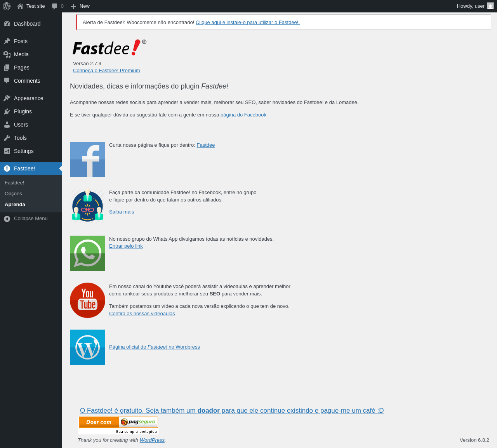Select the Fastdee! submenu item
The image size is (497, 448).
pos(14,182)
